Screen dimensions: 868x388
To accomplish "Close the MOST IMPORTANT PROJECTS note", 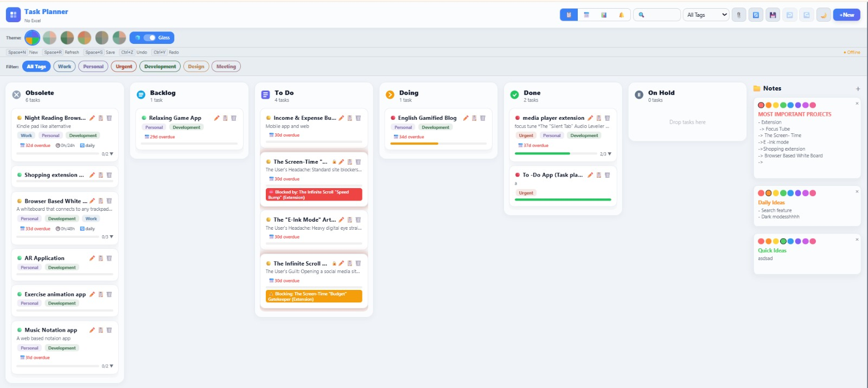I will point(857,104).
